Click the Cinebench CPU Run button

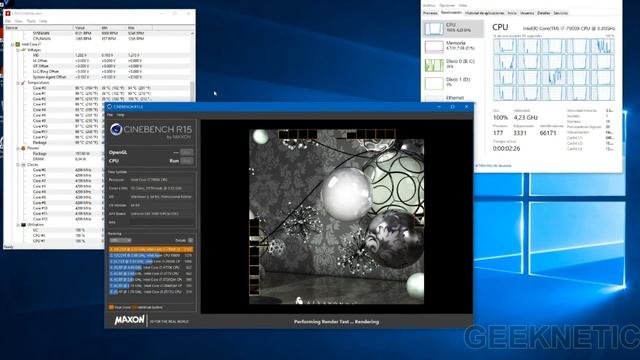click(x=187, y=161)
